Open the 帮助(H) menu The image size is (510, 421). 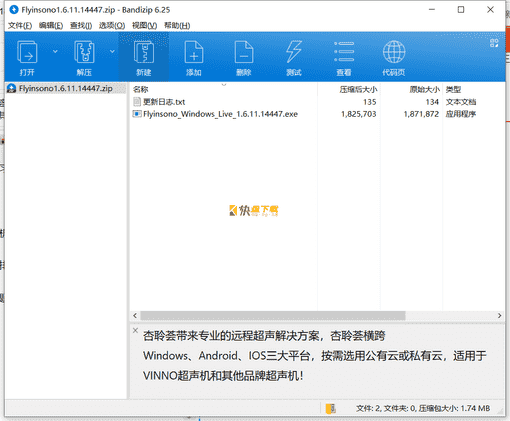pyautogui.click(x=177, y=26)
